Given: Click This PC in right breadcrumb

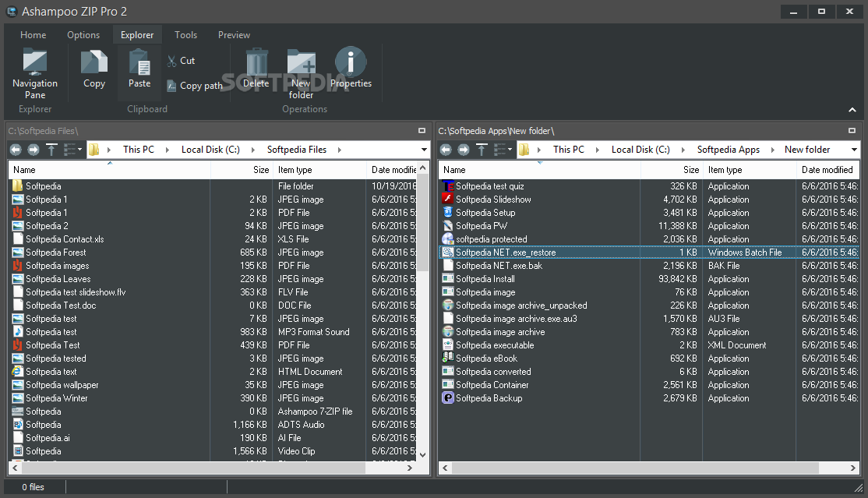Looking at the screenshot, I should 569,150.
